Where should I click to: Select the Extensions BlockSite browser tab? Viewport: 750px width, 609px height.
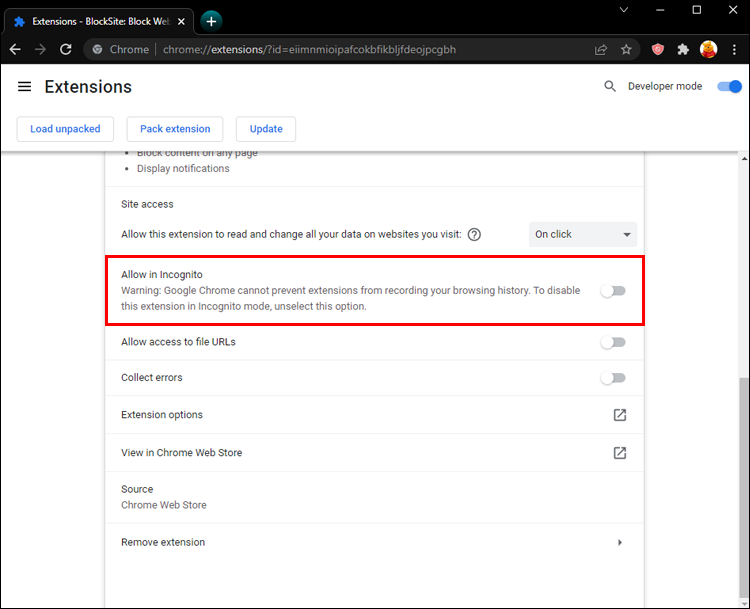(98, 22)
